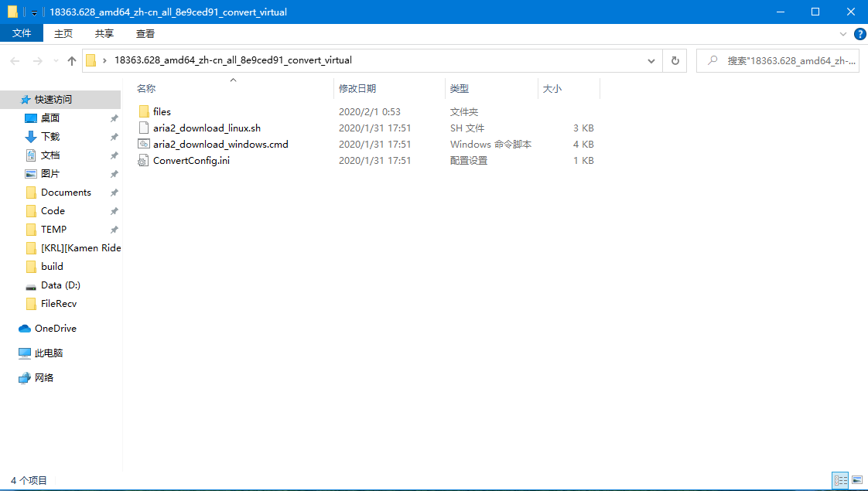The width and height of the screenshot is (868, 491).
Task: Click the up-one-level navigation button
Action: (71, 60)
